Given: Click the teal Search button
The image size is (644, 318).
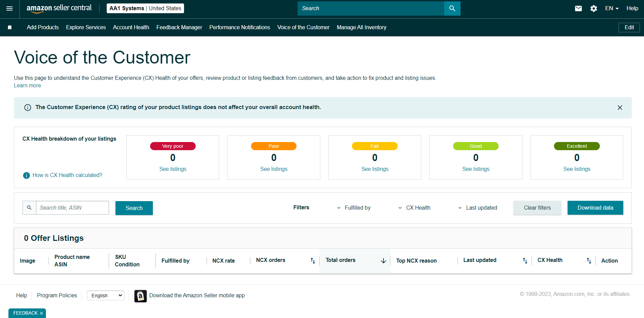Looking at the screenshot, I should 134,208.
